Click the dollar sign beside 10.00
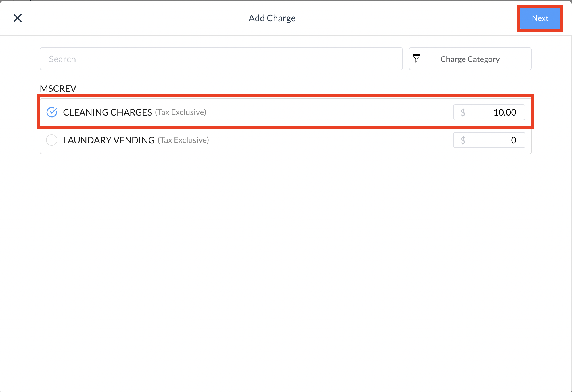The height and width of the screenshot is (392, 572). tap(463, 113)
